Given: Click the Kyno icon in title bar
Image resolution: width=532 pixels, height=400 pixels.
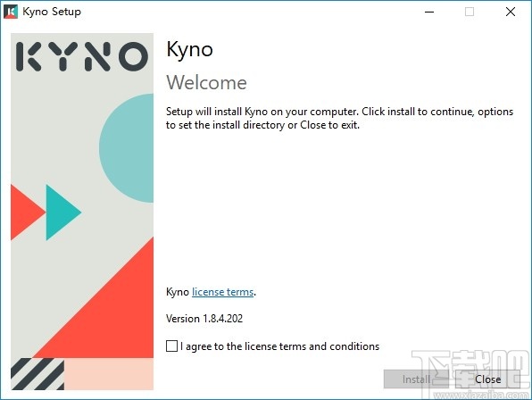Looking at the screenshot, I should pos(11,12).
